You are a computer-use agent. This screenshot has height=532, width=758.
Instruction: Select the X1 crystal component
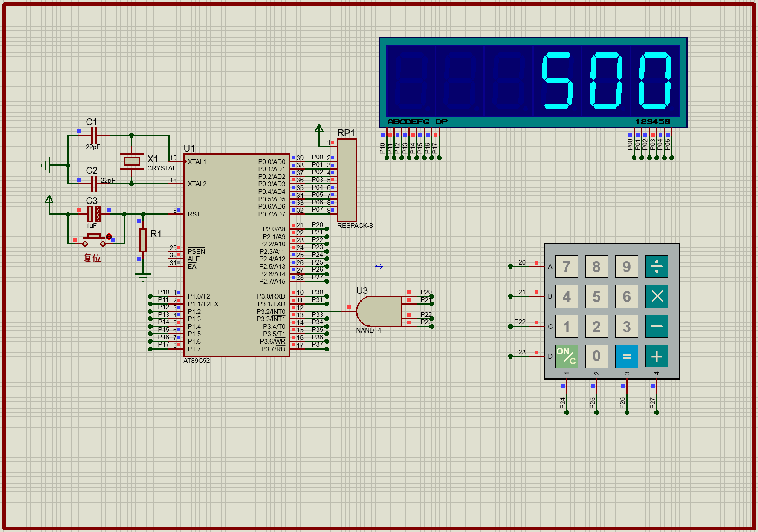point(132,161)
